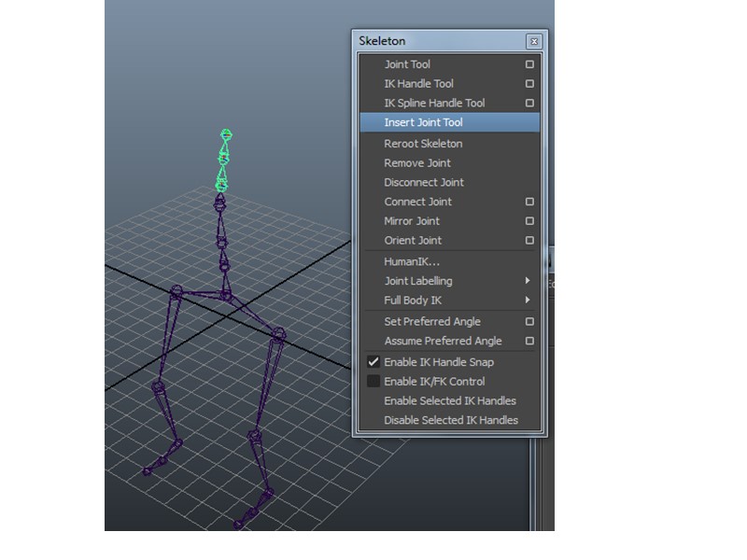
Task: Click Reroot Skeleton entry
Action: (423, 144)
